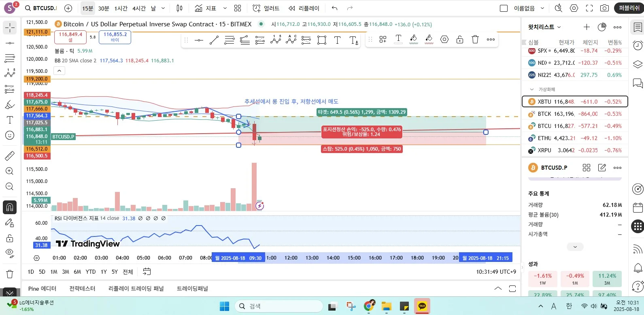The image size is (644, 315).
Task: Open drawing settings hexagon in floating toolbar
Action: coord(444,39)
